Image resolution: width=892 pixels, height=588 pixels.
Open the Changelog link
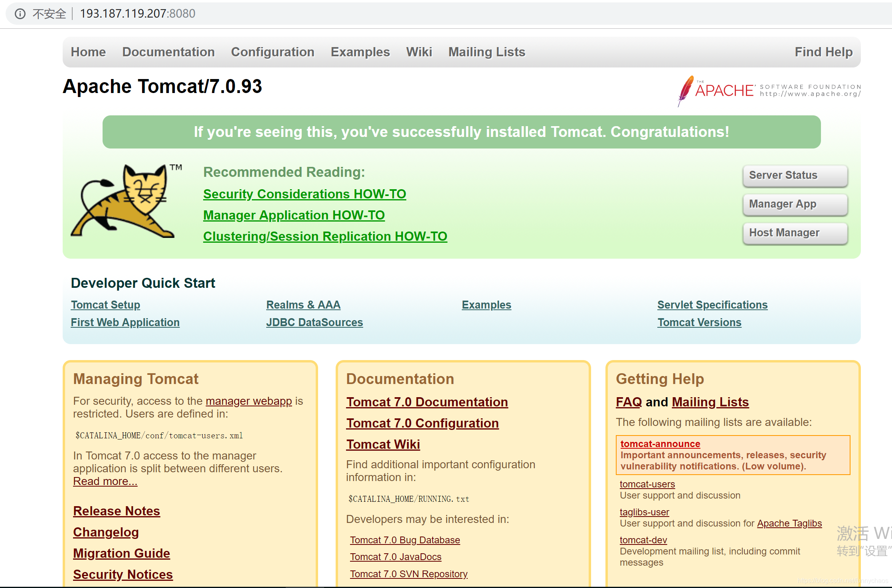[106, 533]
